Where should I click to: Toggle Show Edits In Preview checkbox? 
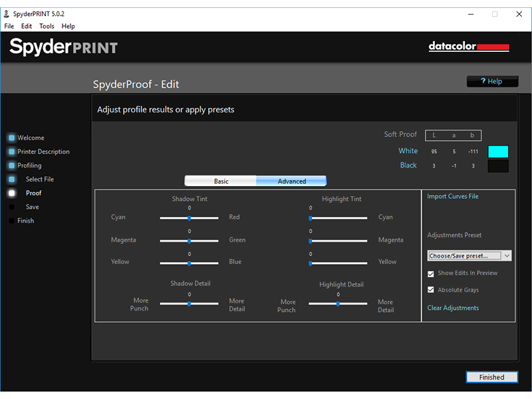tap(431, 273)
